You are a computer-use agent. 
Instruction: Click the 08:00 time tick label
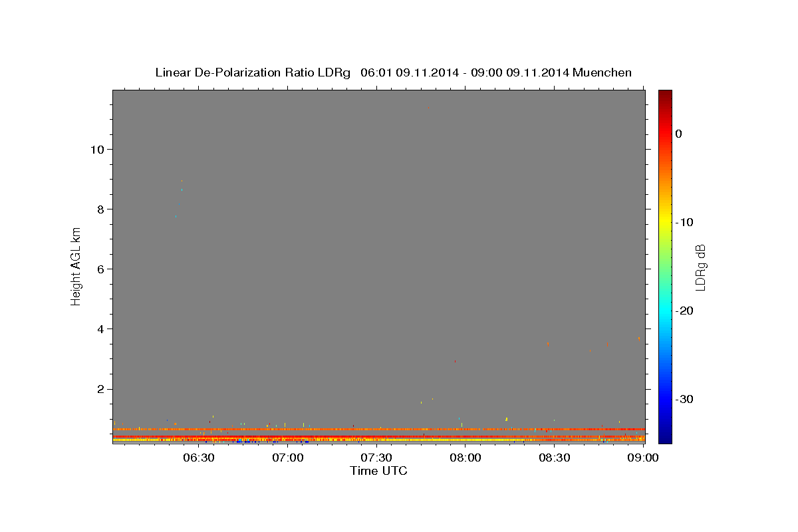point(465,458)
